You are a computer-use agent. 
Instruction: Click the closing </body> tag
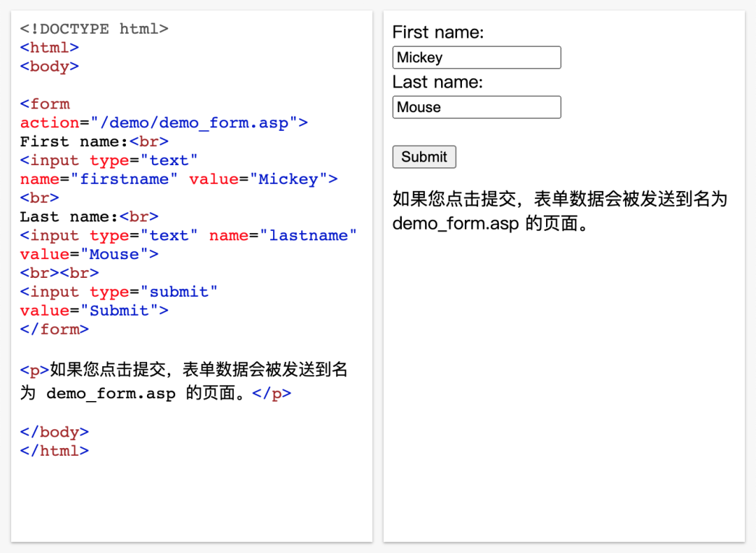coord(55,432)
